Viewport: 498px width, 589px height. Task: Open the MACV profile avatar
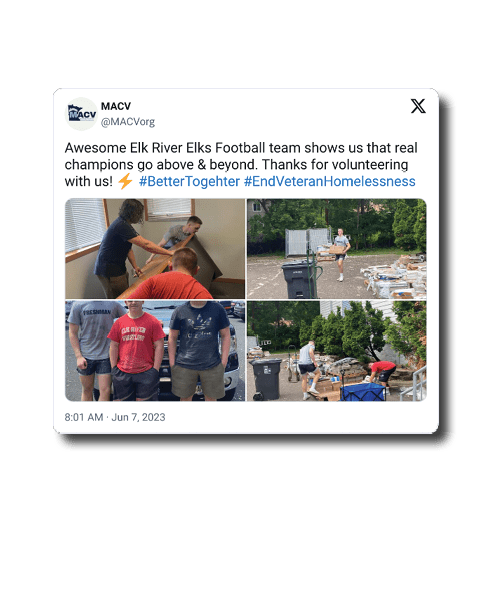(x=81, y=114)
